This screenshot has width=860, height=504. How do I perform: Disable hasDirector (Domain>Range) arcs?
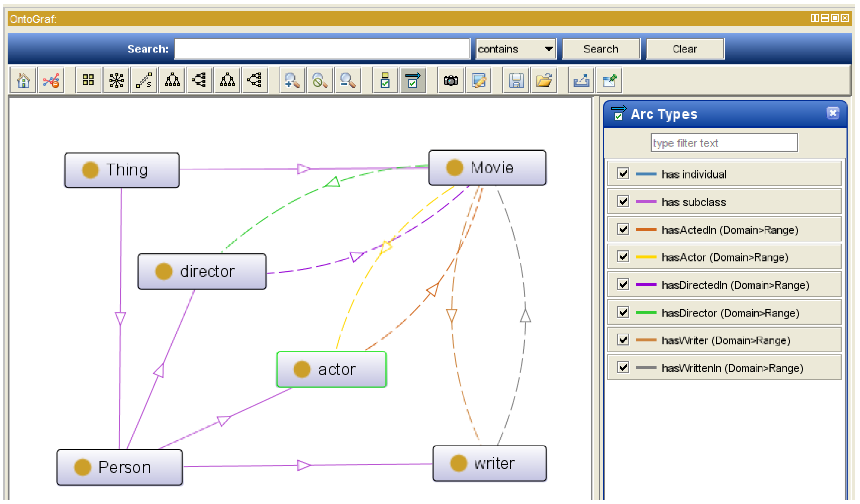(623, 312)
